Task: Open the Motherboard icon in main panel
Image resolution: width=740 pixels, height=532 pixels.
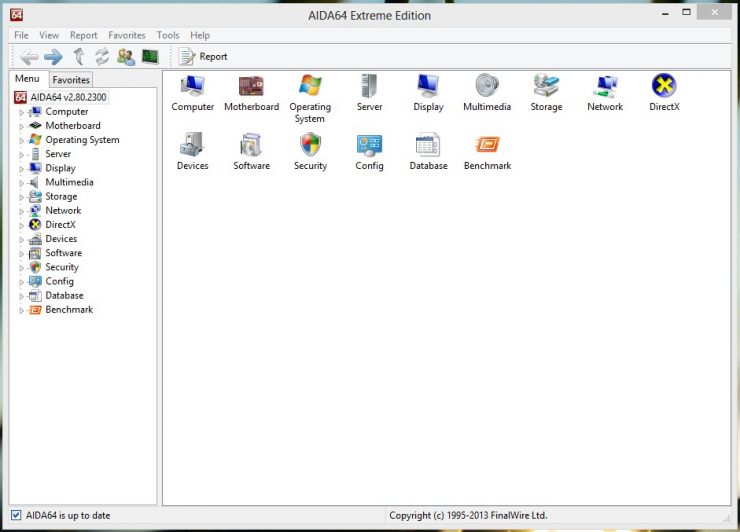Action: pos(251,86)
